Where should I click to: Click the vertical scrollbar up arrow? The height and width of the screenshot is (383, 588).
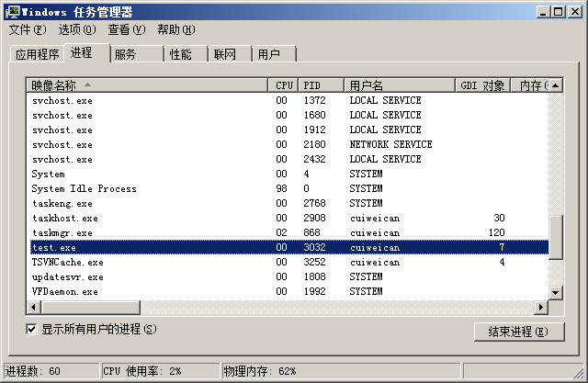(556, 85)
